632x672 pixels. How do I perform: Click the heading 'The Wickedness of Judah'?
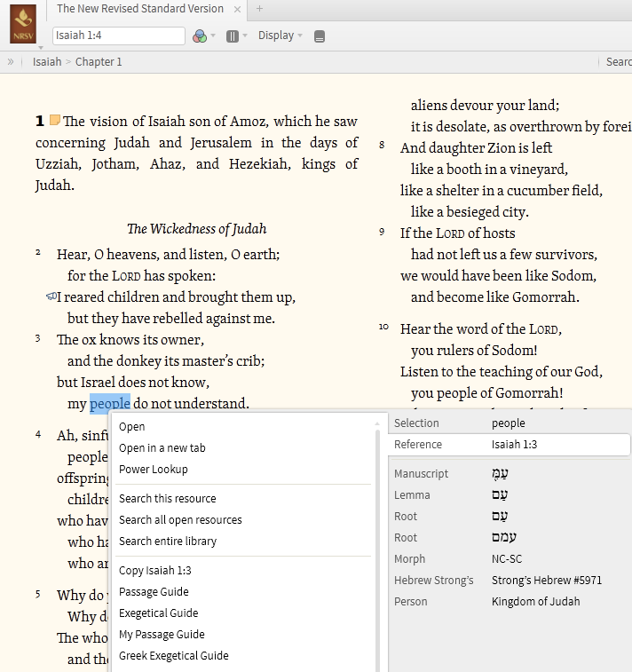click(x=197, y=229)
